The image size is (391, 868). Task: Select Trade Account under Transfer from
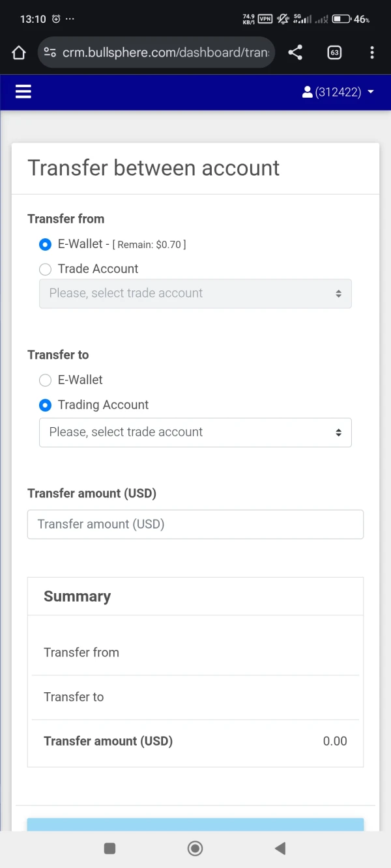pyautogui.click(x=45, y=270)
